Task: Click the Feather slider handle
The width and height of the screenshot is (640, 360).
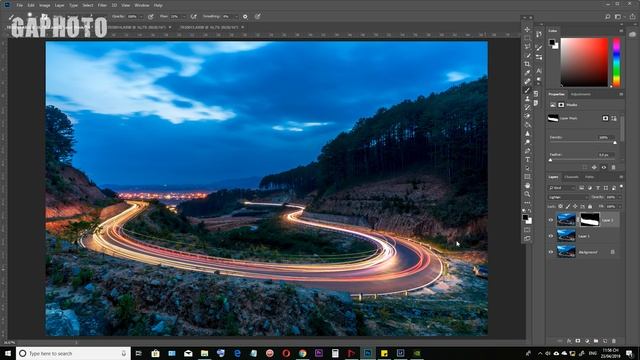Action: coord(551,160)
